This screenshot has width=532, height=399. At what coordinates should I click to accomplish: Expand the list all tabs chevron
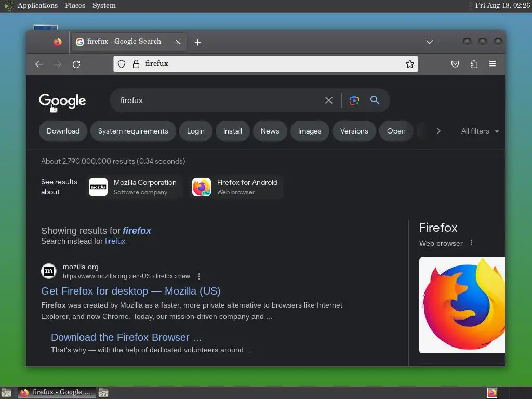click(x=430, y=42)
